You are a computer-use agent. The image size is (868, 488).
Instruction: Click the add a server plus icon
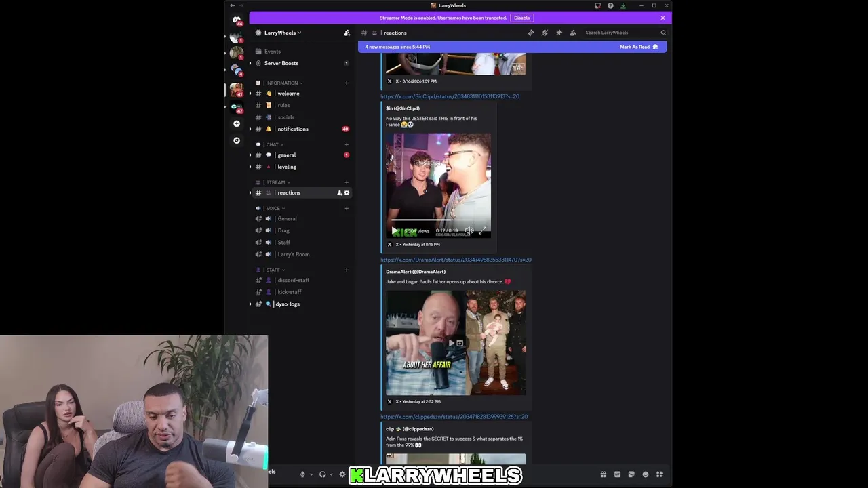236,123
